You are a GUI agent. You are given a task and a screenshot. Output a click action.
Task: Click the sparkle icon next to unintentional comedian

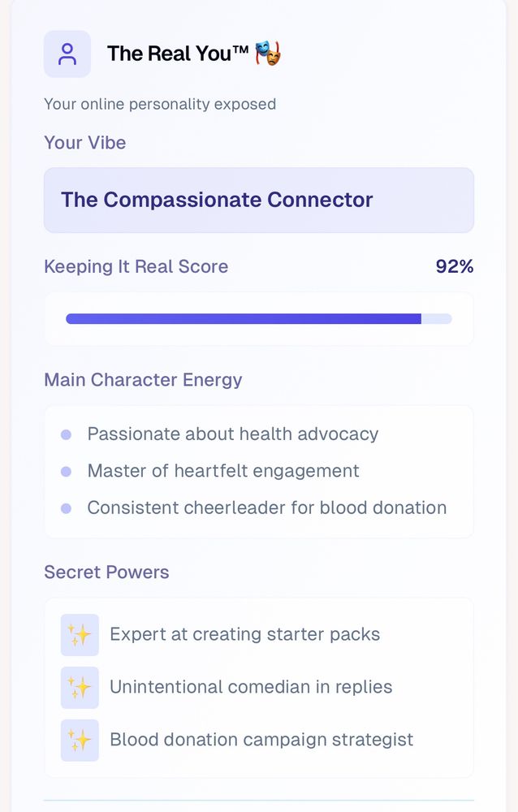click(x=80, y=687)
